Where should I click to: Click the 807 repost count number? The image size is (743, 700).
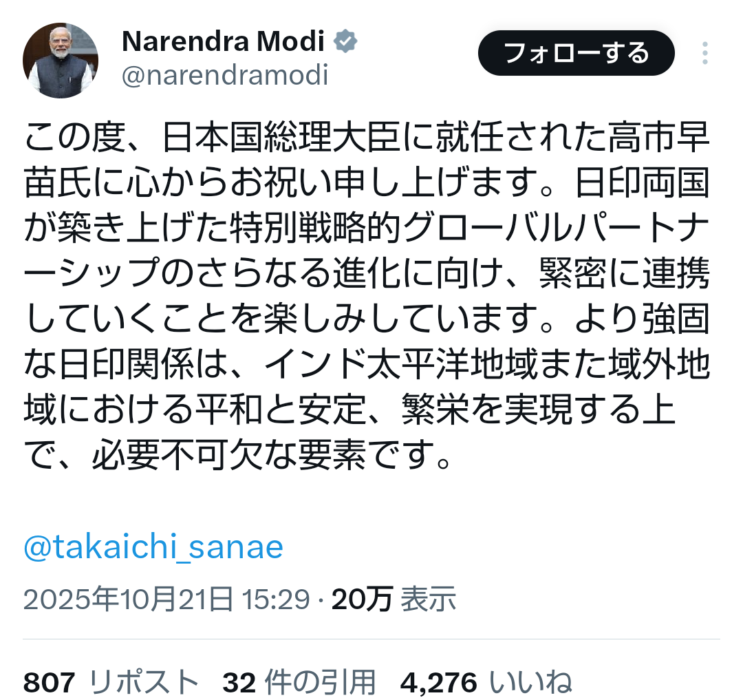tap(49, 683)
